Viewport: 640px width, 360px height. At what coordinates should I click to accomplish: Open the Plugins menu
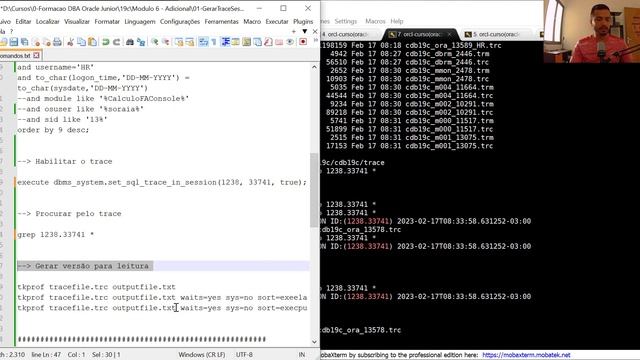[303, 22]
